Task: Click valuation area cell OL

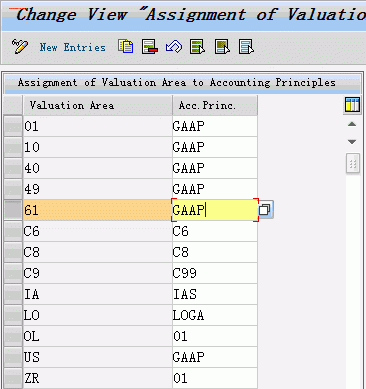Action: 97,336
